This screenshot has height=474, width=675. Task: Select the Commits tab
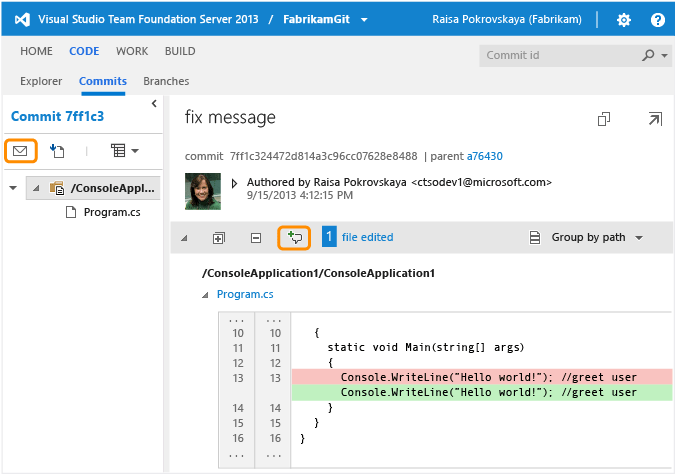103,81
